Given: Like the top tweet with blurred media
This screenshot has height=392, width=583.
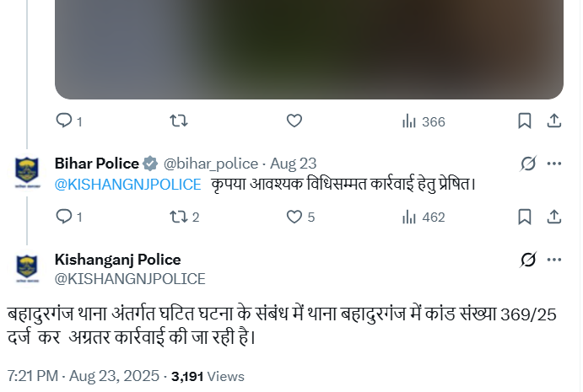Looking at the screenshot, I should click(294, 121).
